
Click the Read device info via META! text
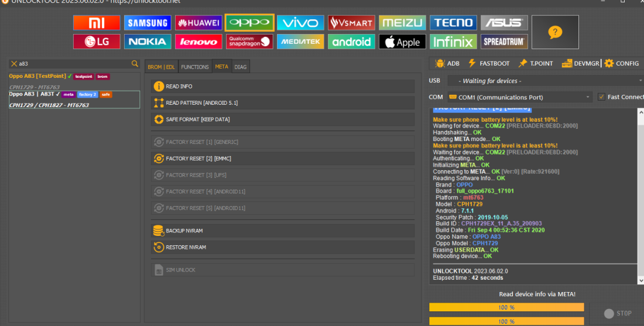537,294
